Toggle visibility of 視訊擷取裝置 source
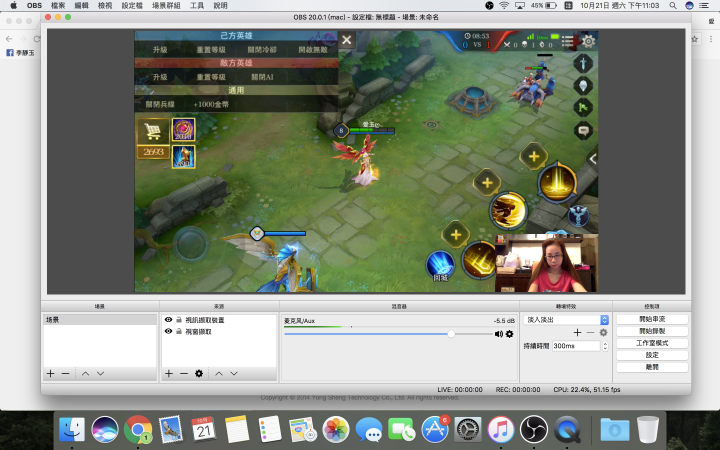 tap(169, 320)
